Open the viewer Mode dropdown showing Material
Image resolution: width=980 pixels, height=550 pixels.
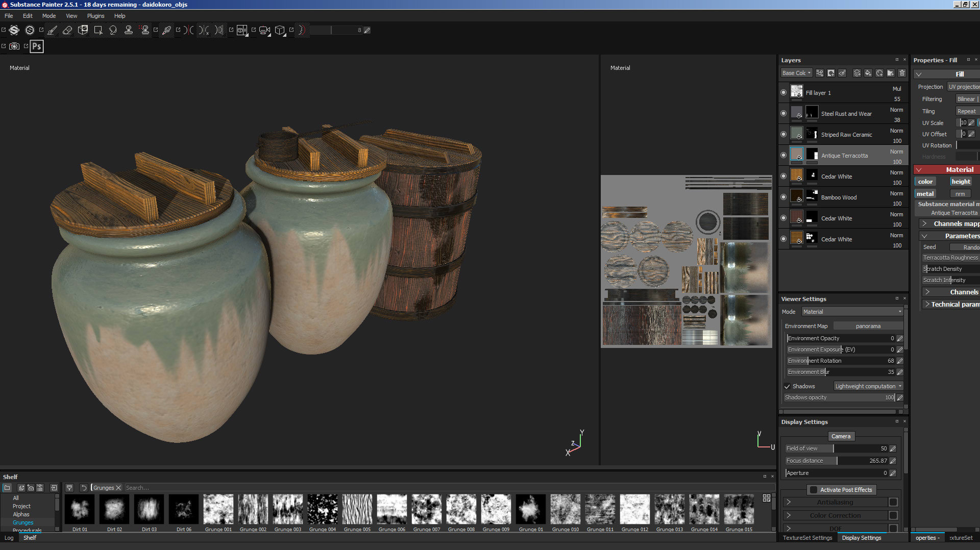tap(851, 312)
